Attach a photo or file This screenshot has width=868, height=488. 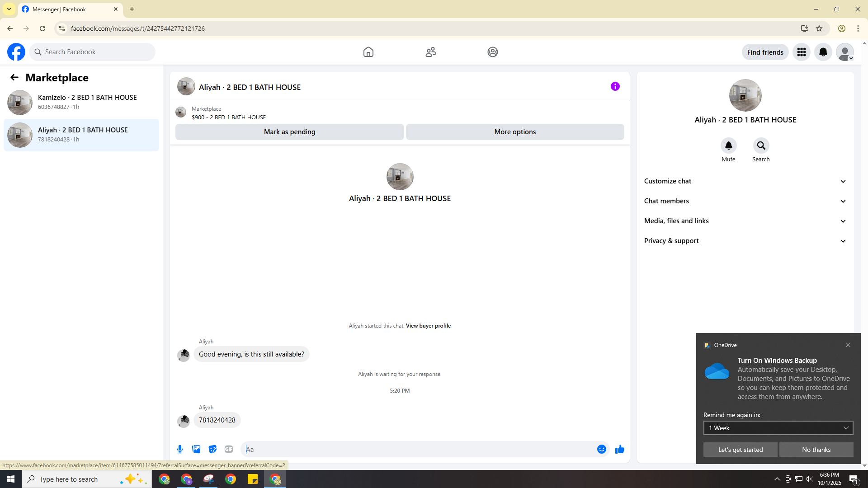click(196, 449)
